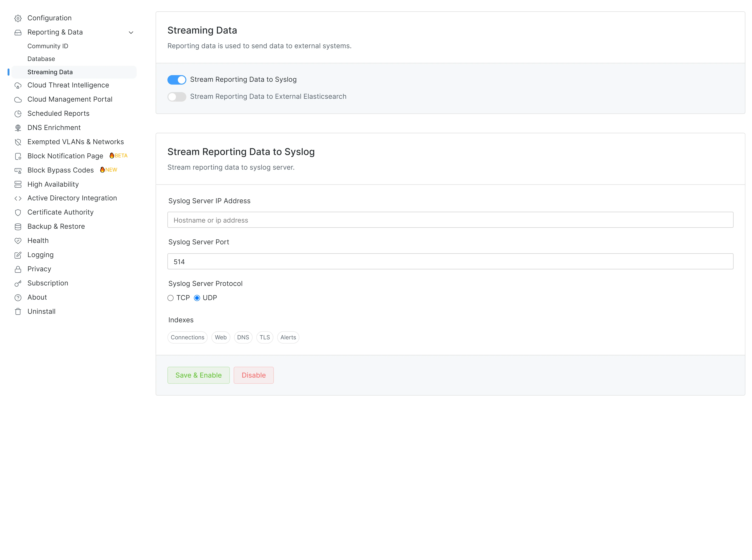Click the DNS Enrichment globe icon
The image size is (752, 560).
click(18, 128)
